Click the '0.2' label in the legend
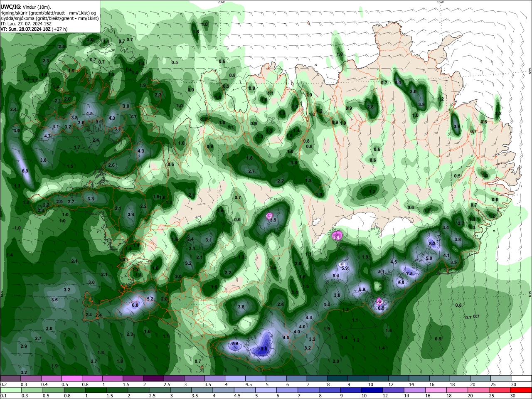This screenshot has height=399, width=532. point(3,384)
